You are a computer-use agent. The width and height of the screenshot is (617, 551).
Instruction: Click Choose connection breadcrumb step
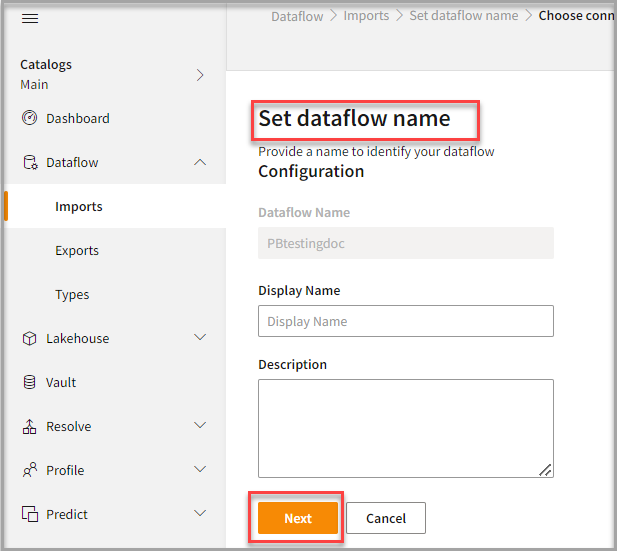point(576,16)
